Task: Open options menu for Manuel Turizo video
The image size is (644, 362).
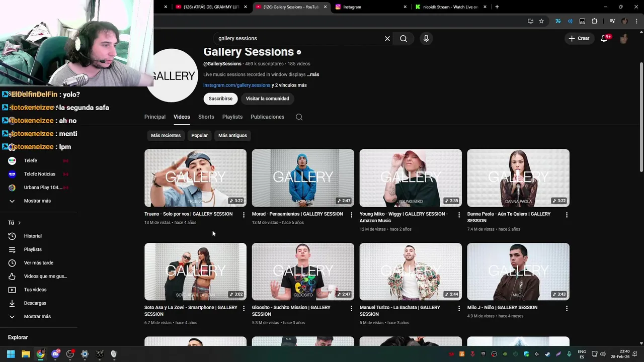Action: pos(459,308)
